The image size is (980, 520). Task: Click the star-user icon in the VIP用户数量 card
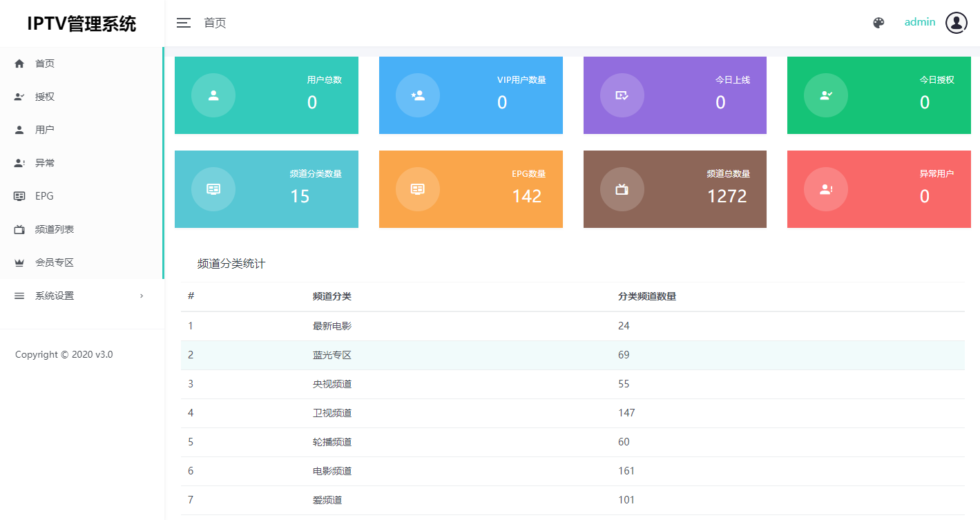[x=418, y=95]
